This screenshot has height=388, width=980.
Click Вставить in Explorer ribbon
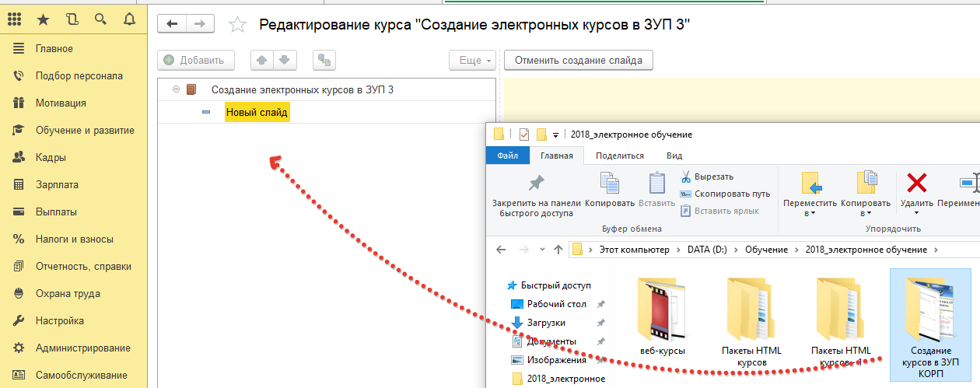point(656,191)
